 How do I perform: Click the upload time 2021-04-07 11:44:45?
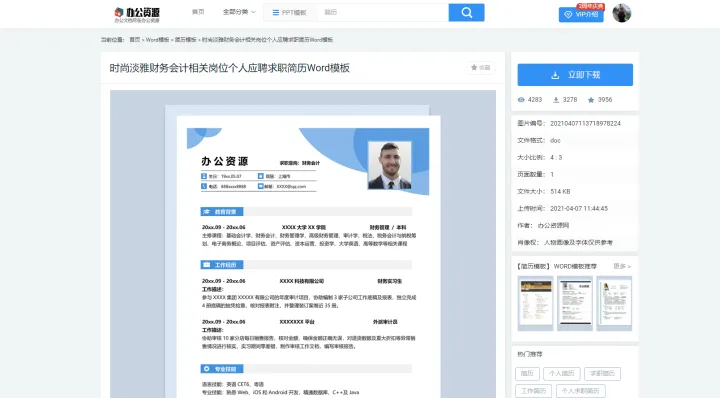[579, 208]
